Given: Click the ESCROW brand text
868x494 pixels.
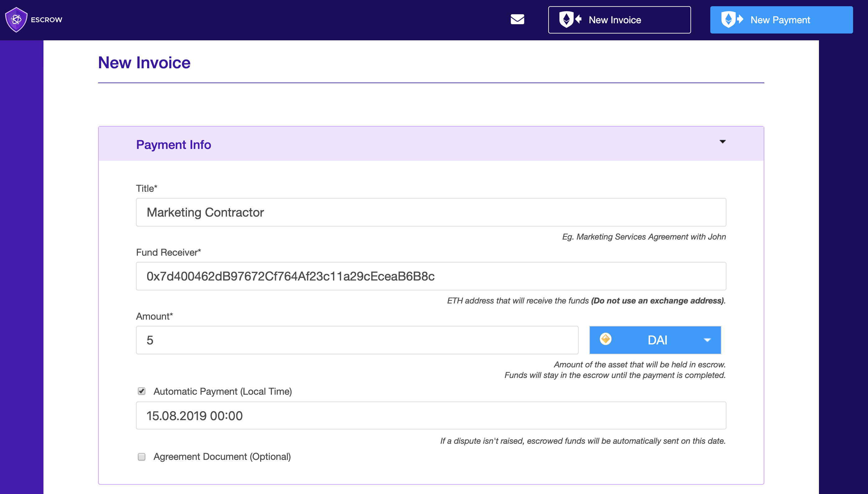Looking at the screenshot, I should pyautogui.click(x=47, y=20).
